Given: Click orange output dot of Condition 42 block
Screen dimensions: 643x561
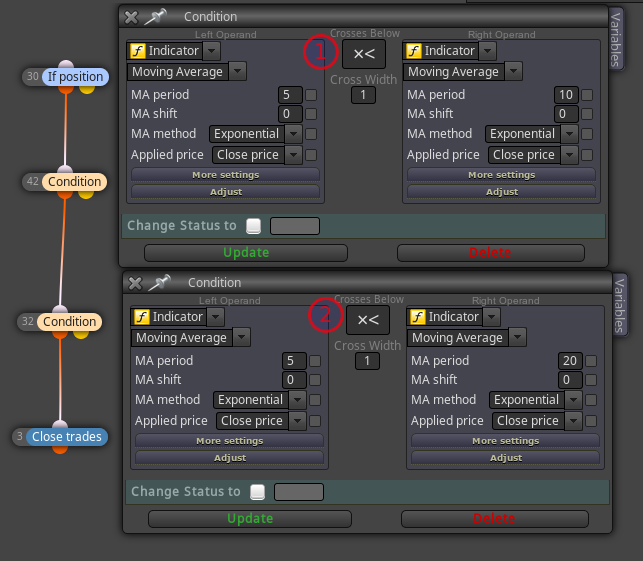Looking at the screenshot, I should (65, 194).
